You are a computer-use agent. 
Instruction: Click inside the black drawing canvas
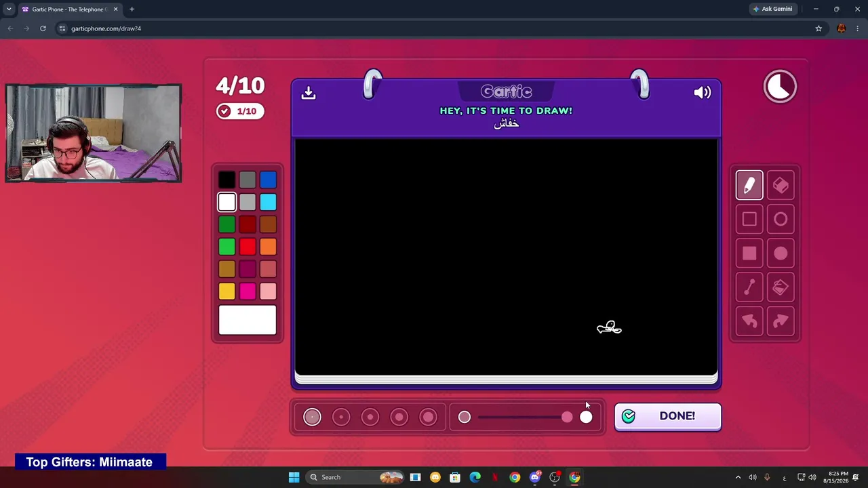point(506,256)
